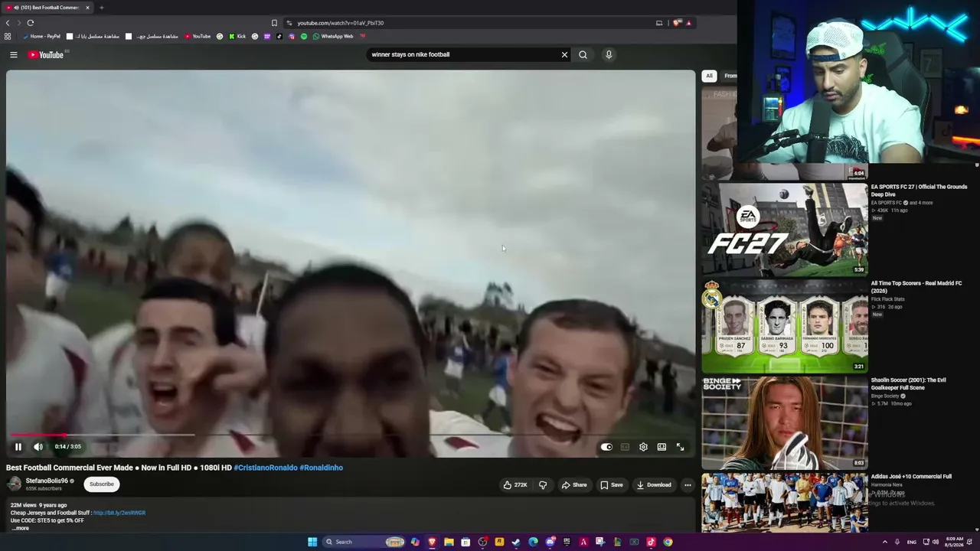
Task: Open the taskbar clock and date
Action: (955, 542)
